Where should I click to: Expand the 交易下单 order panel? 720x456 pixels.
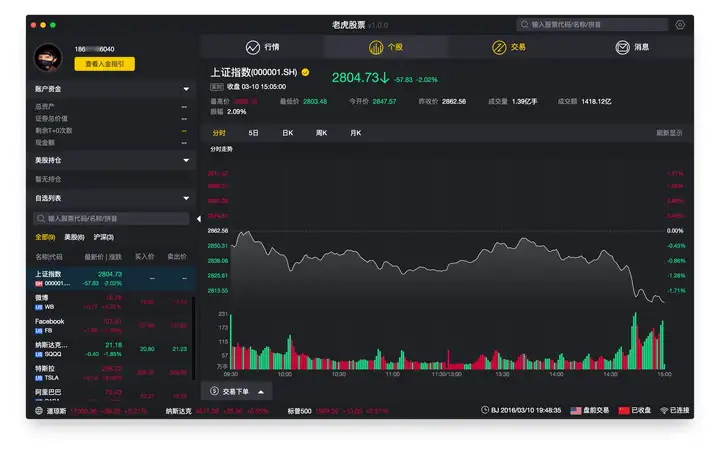click(x=236, y=392)
